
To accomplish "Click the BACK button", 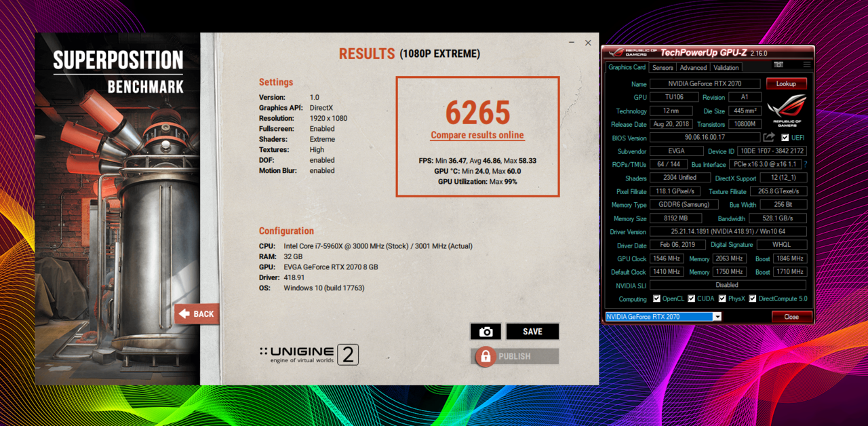I will (197, 313).
